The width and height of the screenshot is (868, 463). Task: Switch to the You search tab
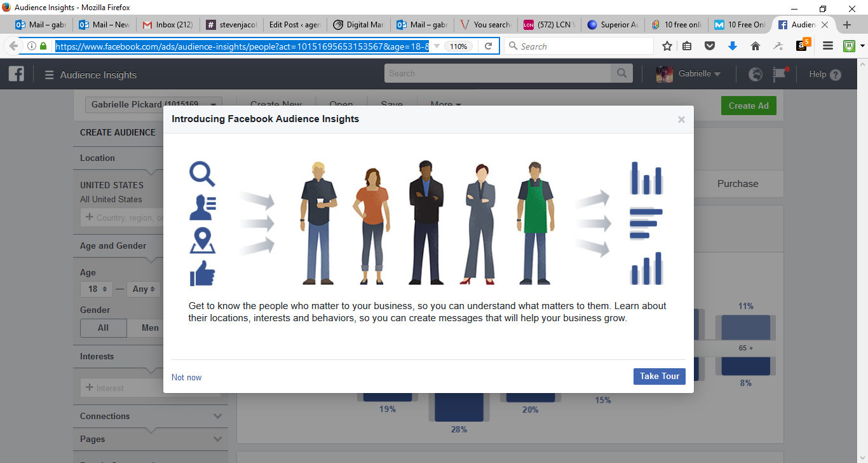(486, 25)
